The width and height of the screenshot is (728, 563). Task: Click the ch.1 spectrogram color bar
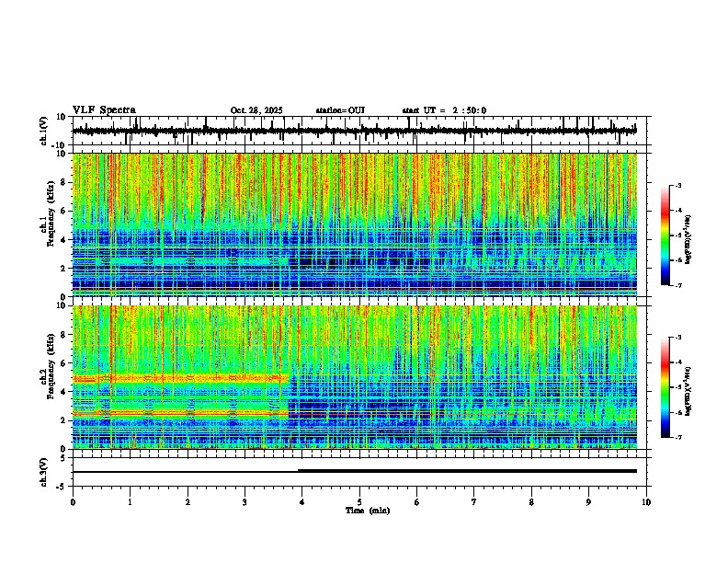pyautogui.click(x=665, y=236)
